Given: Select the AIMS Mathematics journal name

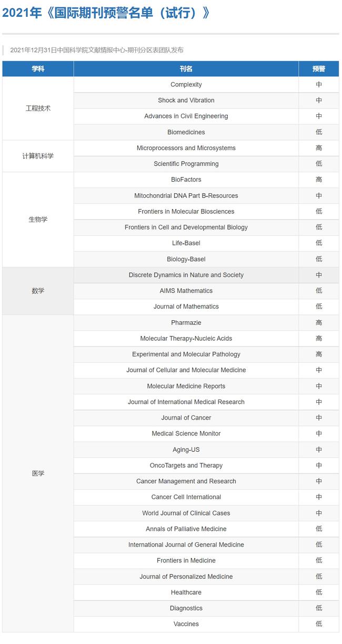Looking at the screenshot, I should click(x=186, y=291).
